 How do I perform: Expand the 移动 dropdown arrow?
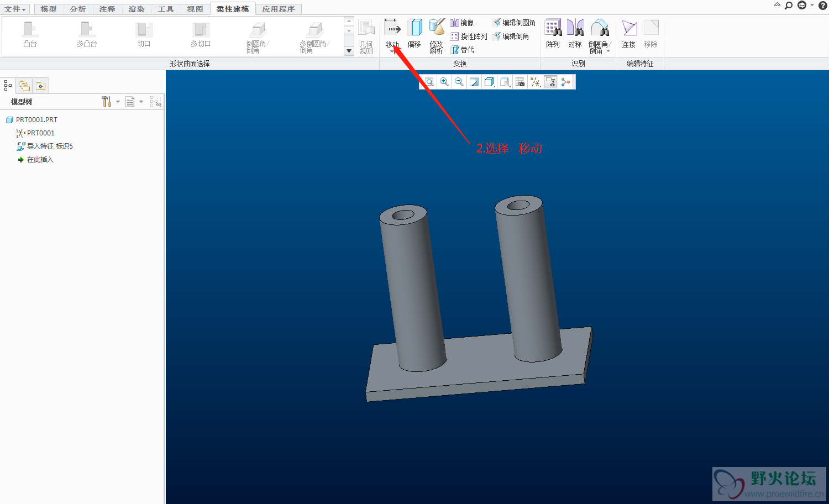click(392, 52)
